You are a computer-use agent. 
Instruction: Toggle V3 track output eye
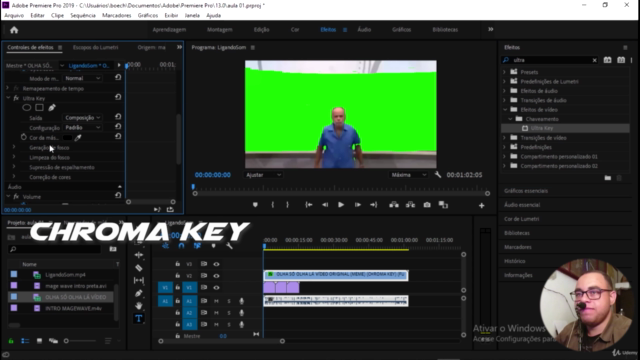coord(216,264)
